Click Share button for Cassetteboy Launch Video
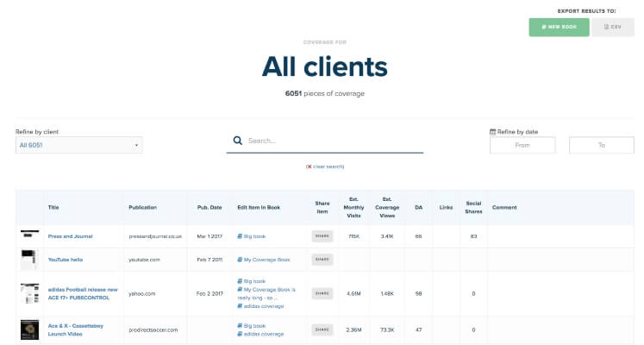The image size is (644, 345). tap(322, 329)
